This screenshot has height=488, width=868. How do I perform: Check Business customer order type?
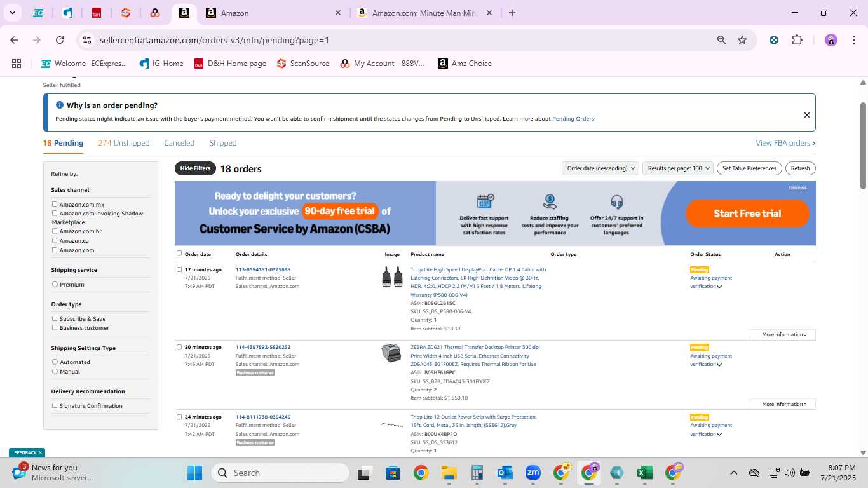click(55, 327)
